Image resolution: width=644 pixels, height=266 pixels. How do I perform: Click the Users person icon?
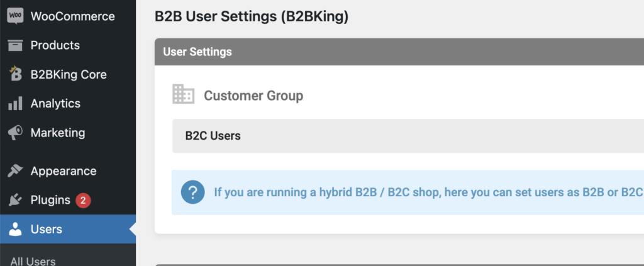click(15, 230)
